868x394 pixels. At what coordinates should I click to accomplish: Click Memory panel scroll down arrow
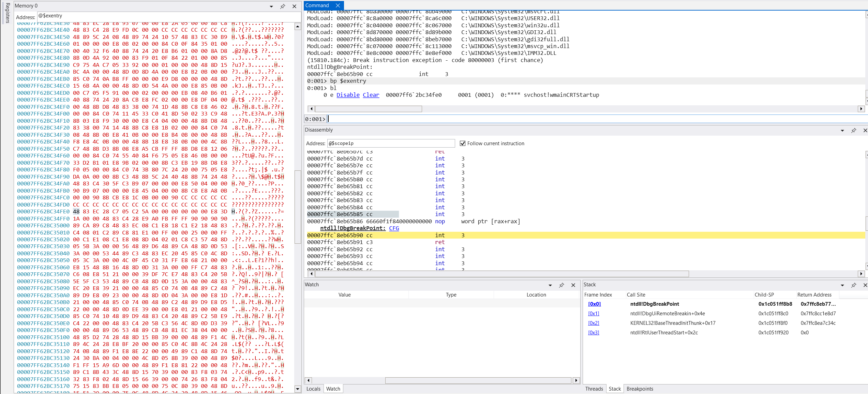tap(298, 389)
